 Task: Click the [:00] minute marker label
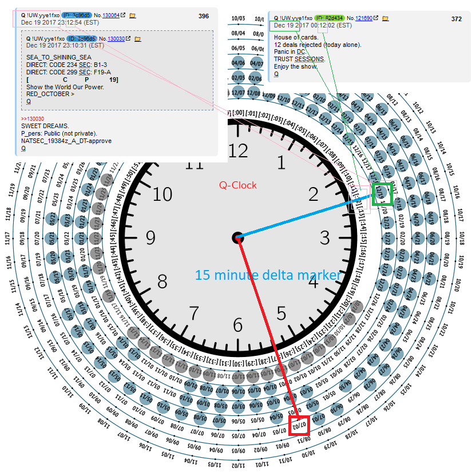point(237,113)
